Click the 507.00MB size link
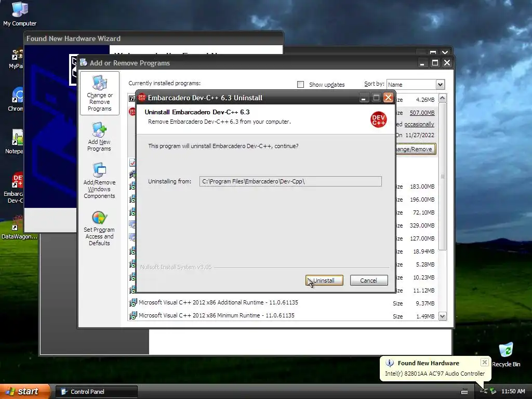The image size is (532, 399). [422, 113]
